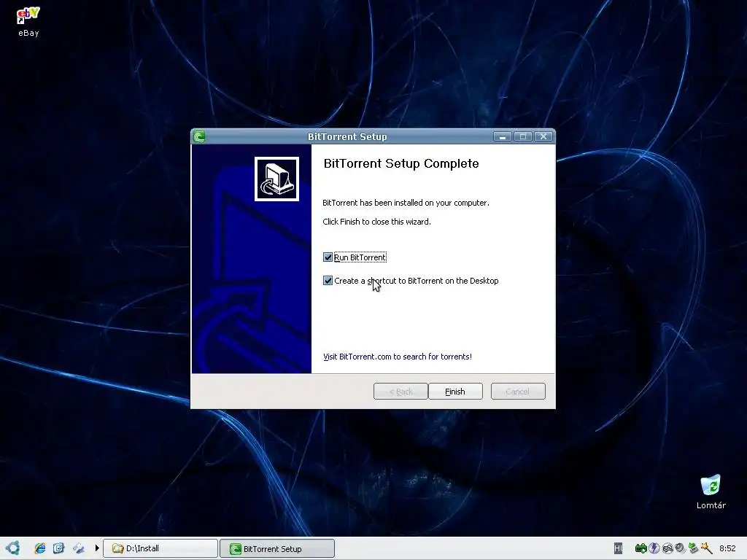Viewport: 747px width, 560px height.
Task: Click the installer computer image
Action: point(276,179)
